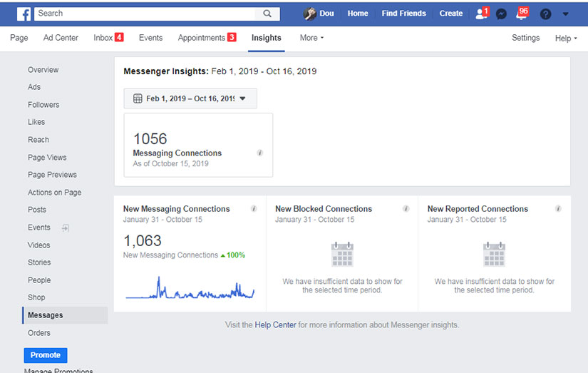Click the New Messaging Connections line chart

(190, 288)
